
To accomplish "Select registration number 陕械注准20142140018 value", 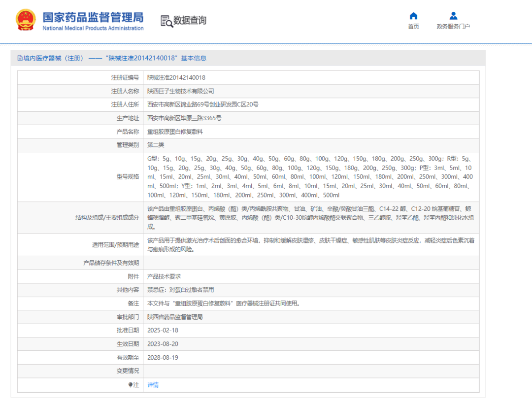I will click(176, 78).
